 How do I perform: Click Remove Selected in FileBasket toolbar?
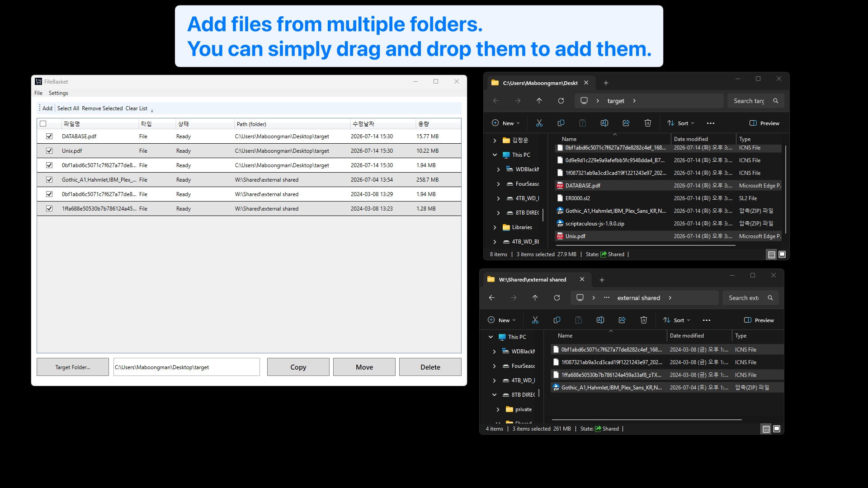tap(102, 108)
